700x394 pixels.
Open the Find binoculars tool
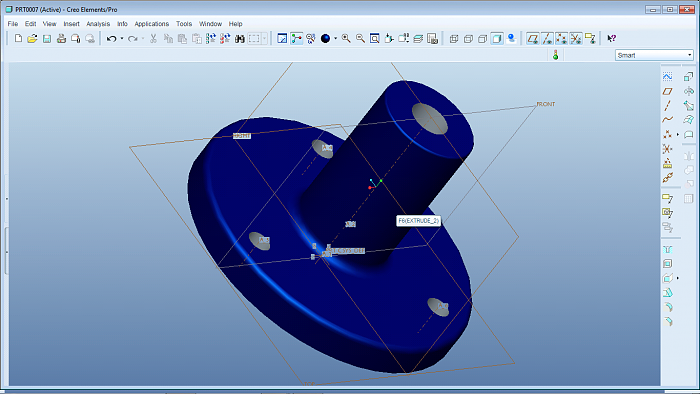pyautogui.click(x=240, y=39)
